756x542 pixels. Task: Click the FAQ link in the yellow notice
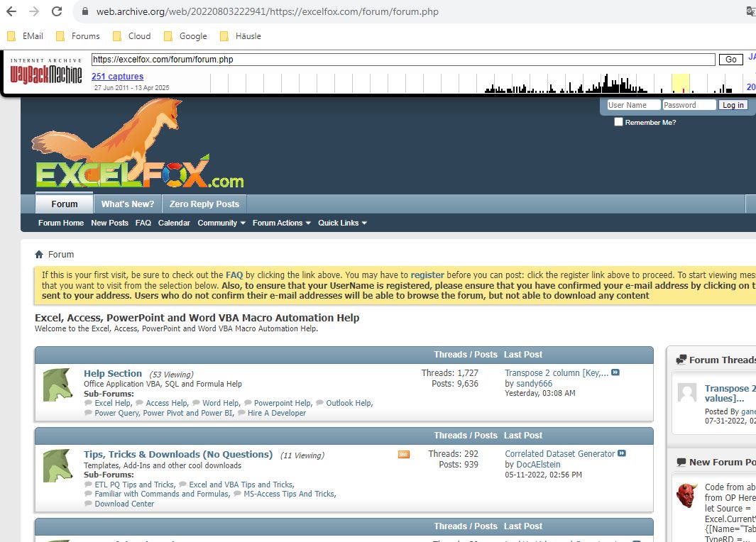pos(234,275)
